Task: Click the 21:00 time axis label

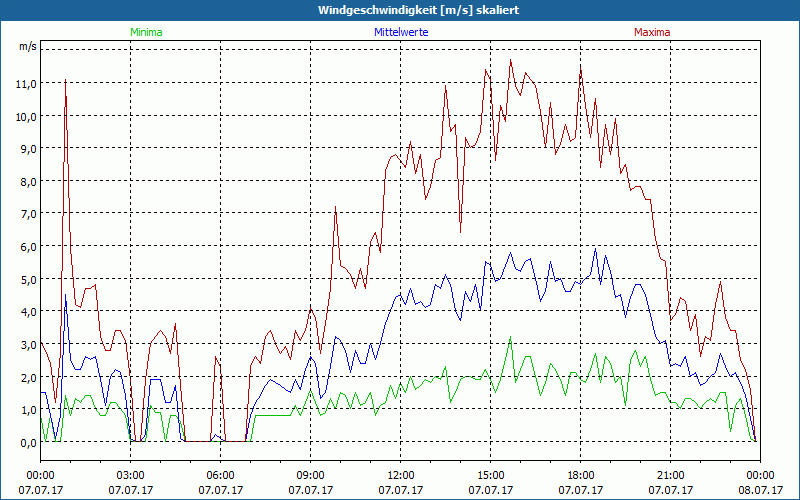Action: [x=670, y=476]
